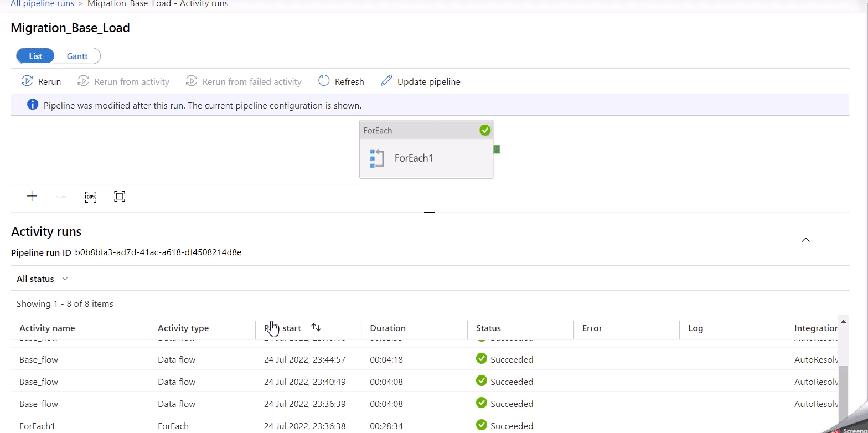Click the Rerun icon
The height and width of the screenshot is (433, 868).
coord(27,81)
